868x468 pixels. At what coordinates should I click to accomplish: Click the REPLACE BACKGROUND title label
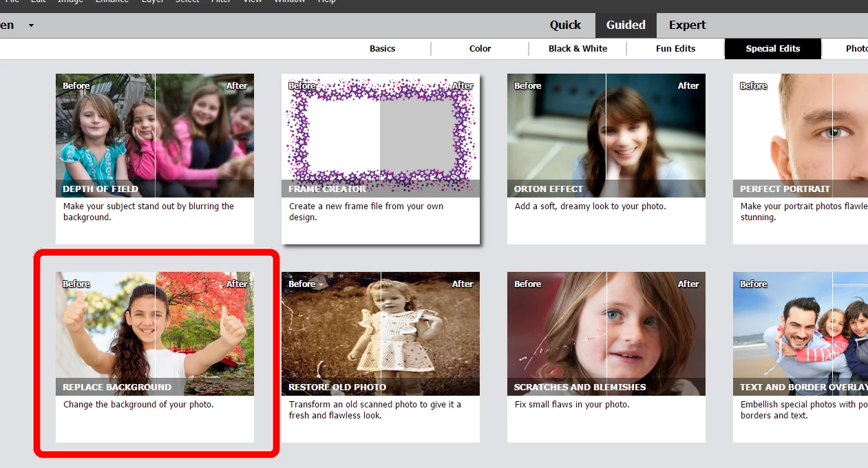tap(117, 387)
